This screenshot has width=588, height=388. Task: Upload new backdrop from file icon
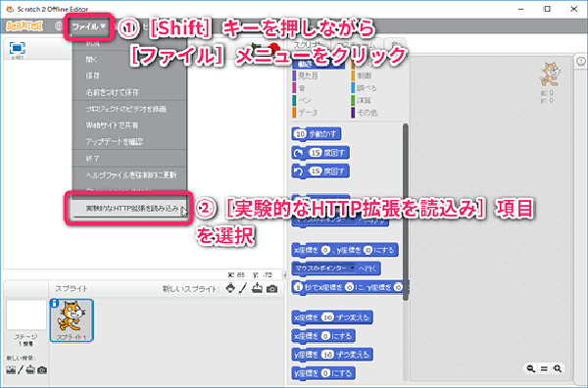(30, 370)
